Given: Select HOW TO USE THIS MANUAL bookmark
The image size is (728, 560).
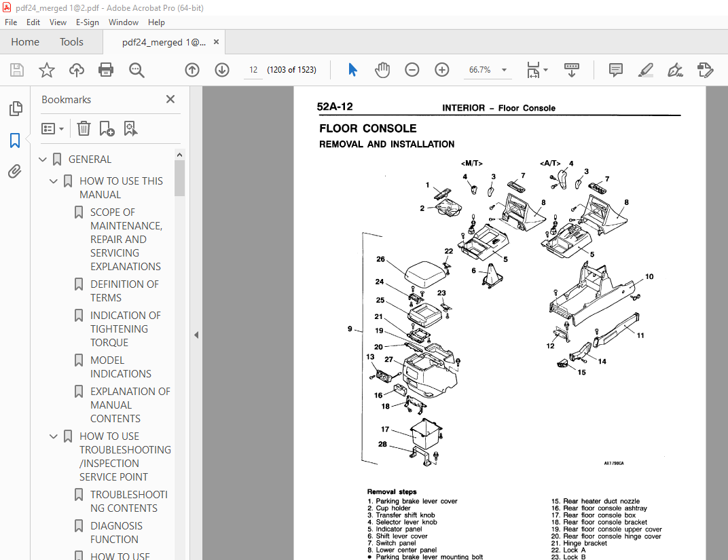Looking at the screenshot, I should click(121, 188).
